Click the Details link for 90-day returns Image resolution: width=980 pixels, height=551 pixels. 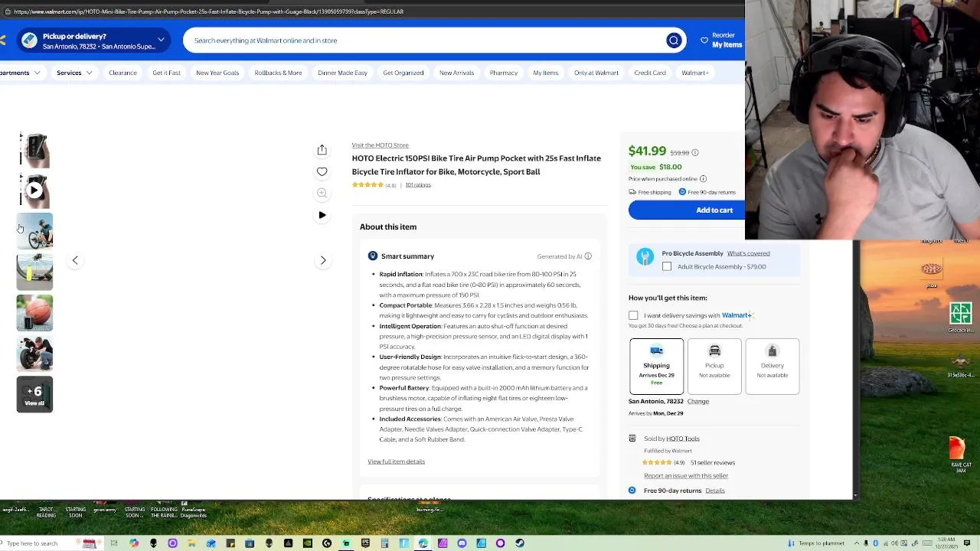(x=714, y=491)
